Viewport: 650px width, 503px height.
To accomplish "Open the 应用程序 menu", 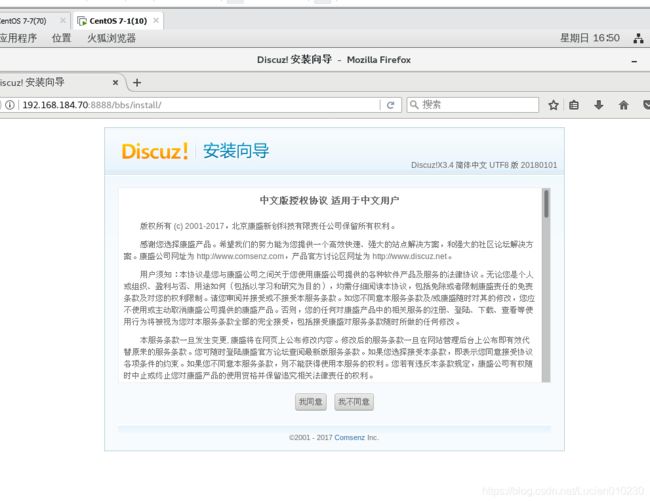I will point(18,38).
